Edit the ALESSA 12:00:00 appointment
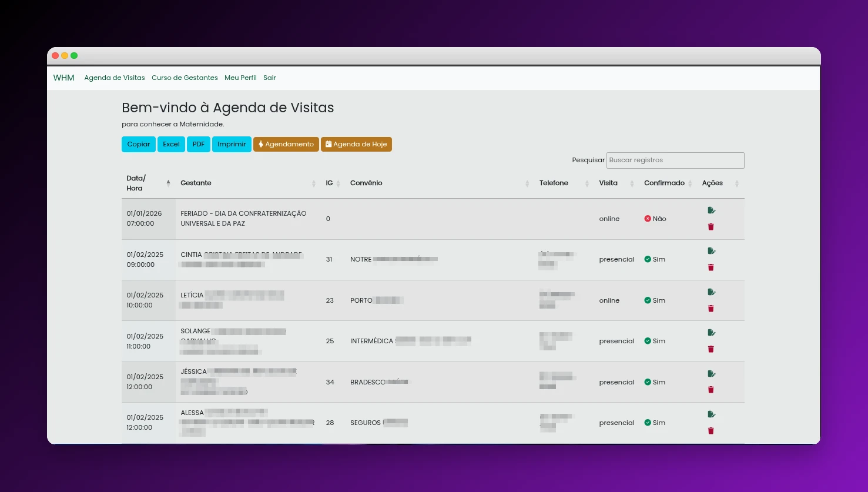The image size is (868, 492). pos(712,414)
